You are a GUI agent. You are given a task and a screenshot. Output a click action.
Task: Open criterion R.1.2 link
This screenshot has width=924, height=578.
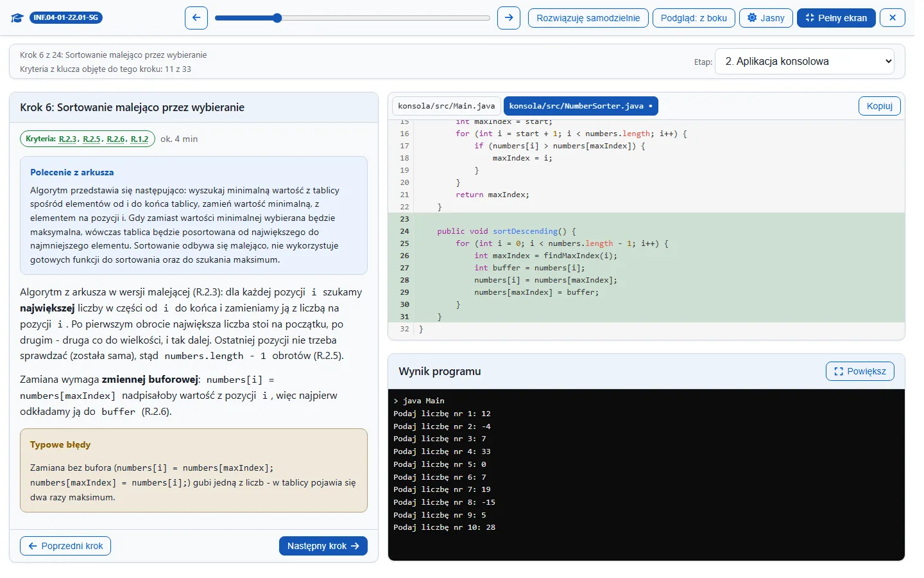click(140, 139)
